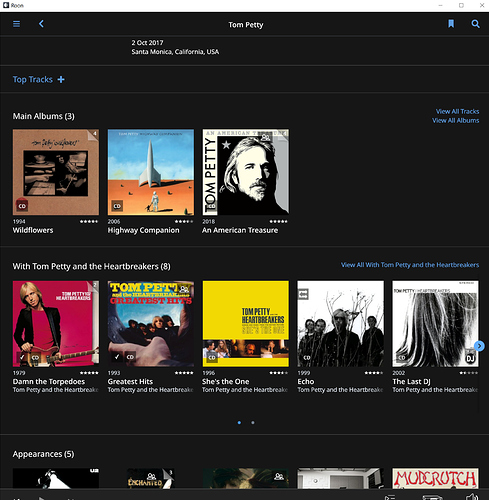
Task: Click the year 1994 under Wildflowers
Action: point(19,222)
